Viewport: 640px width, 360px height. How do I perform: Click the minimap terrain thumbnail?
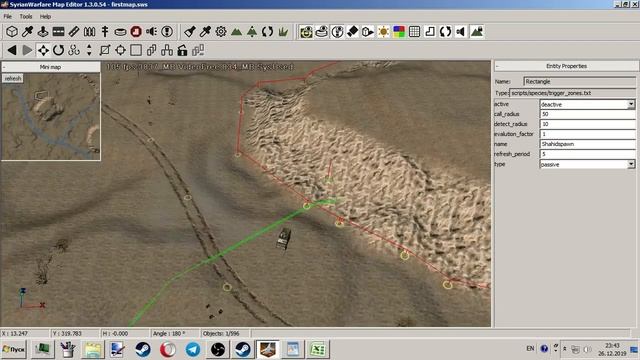point(51,117)
